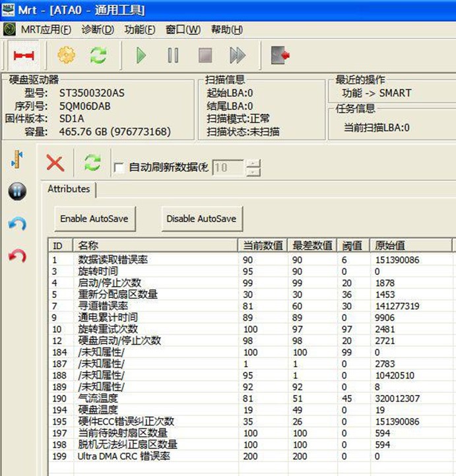The image size is (456, 476).
Task: Click the green refresh icon in main toolbar
Action: coord(98,55)
